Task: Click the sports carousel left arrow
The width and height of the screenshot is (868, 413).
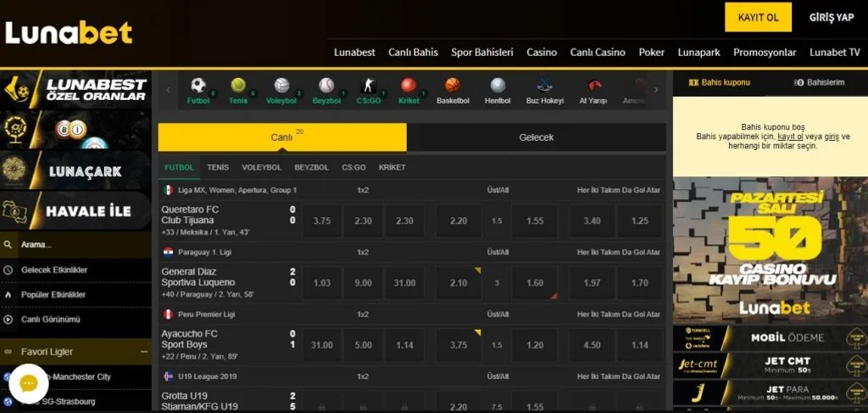Action: 169,90
